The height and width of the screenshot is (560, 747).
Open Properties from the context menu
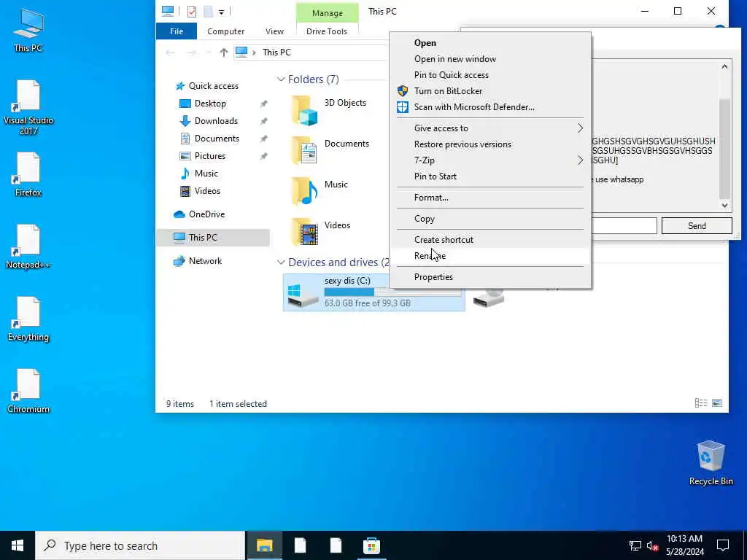pyautogui.click(x=491, y=276)
